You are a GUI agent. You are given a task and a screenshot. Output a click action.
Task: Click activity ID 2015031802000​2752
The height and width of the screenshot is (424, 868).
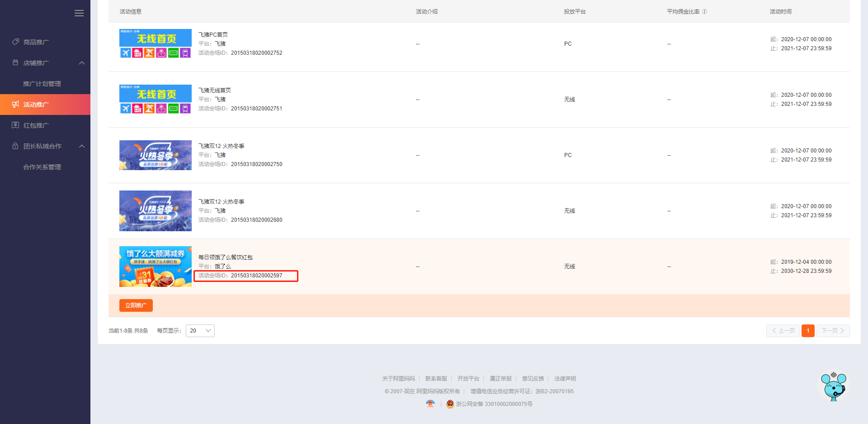256,53
